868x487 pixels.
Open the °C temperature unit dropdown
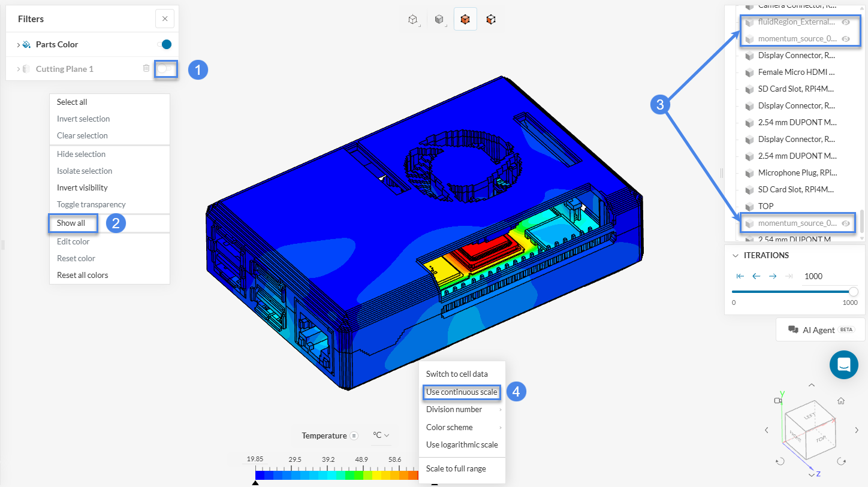[x=381, y=435]
